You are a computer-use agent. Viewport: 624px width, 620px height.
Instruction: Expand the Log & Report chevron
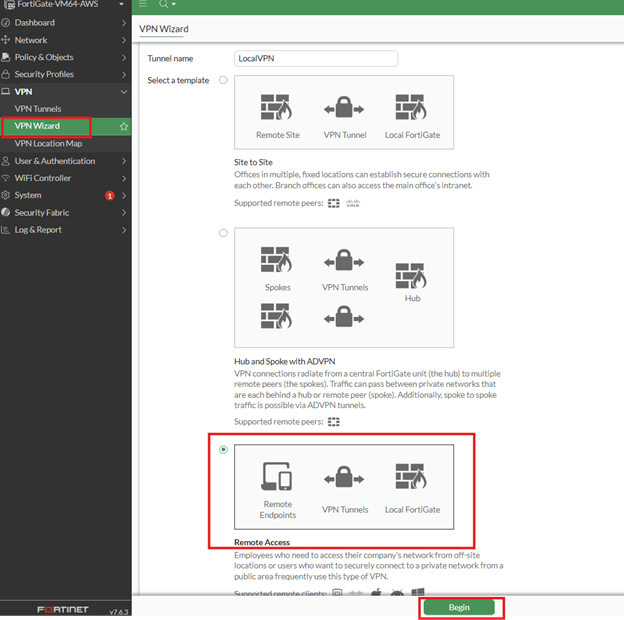[x=124, y=230]
